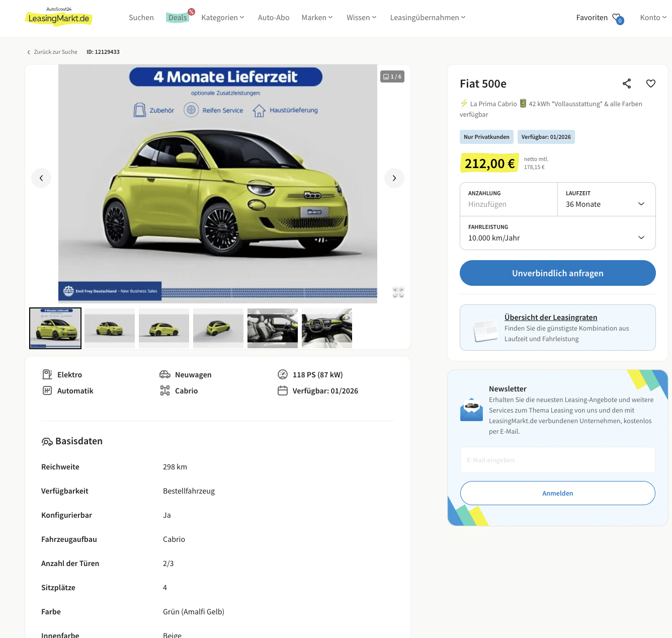Click Anzahlung Hinzufügen field

tap(509, 199)
